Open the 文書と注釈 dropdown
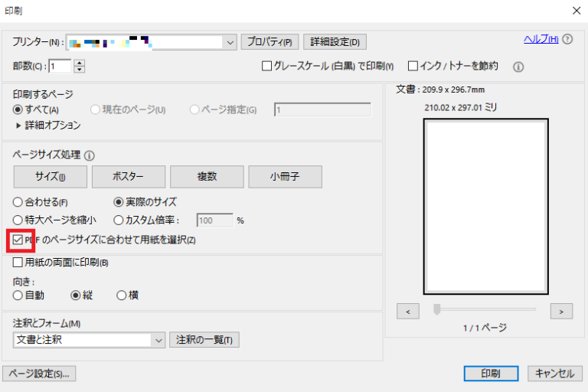The height and width of the screenshot is (392, 588). (158, 340)
